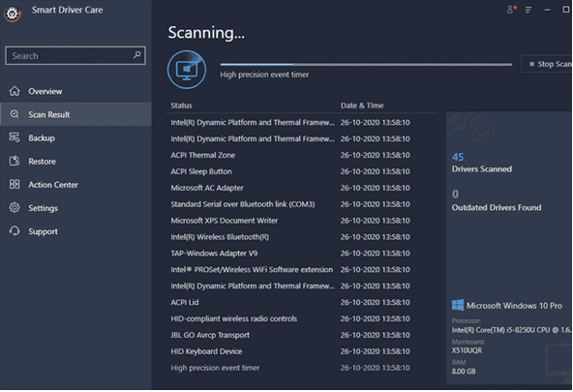Click the 8.00 GB RAM value
This screenshot has height=392, width=573.
tap(464, 372)
